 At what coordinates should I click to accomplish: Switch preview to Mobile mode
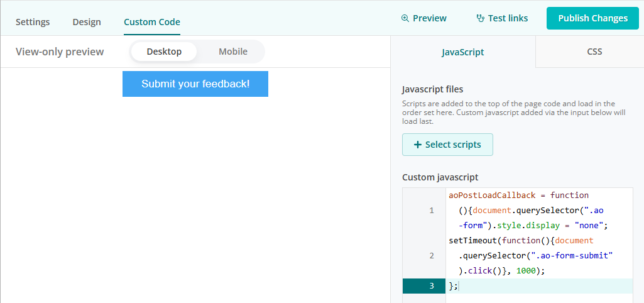(x=233, y=52)
